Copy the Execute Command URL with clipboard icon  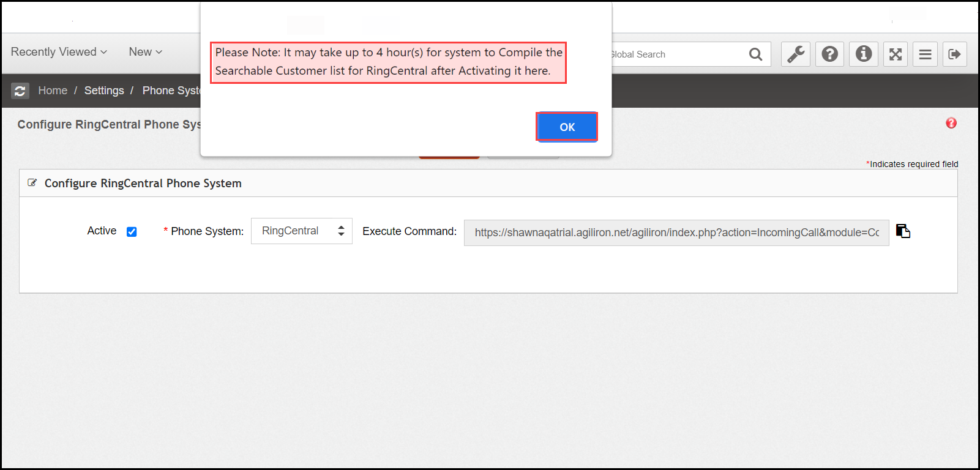[903, 231]
